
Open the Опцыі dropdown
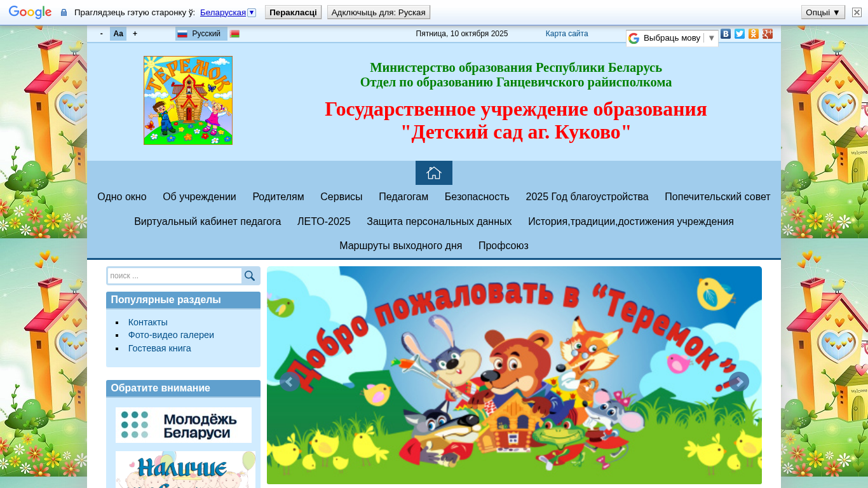tap(823, 12)
